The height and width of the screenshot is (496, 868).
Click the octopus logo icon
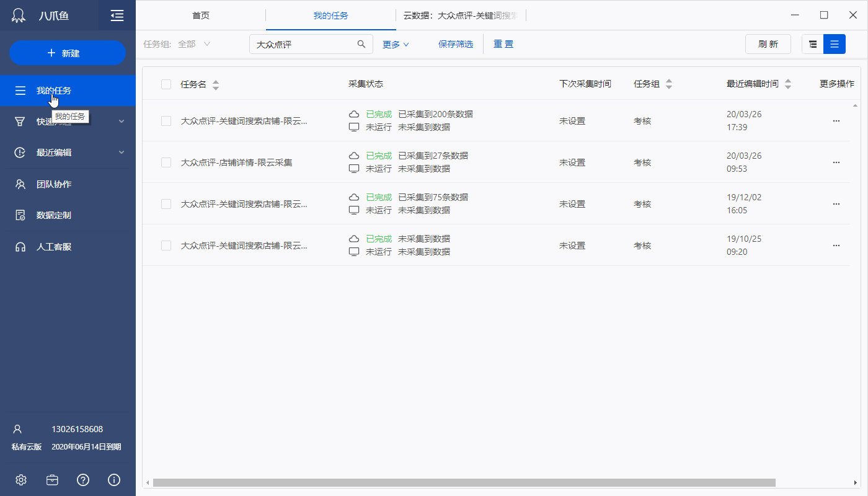tap(19, 15)
